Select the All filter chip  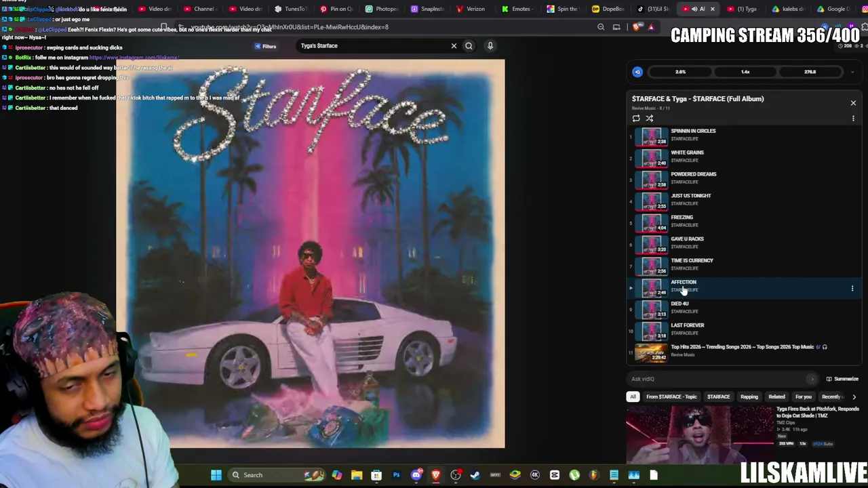point(633,397)
